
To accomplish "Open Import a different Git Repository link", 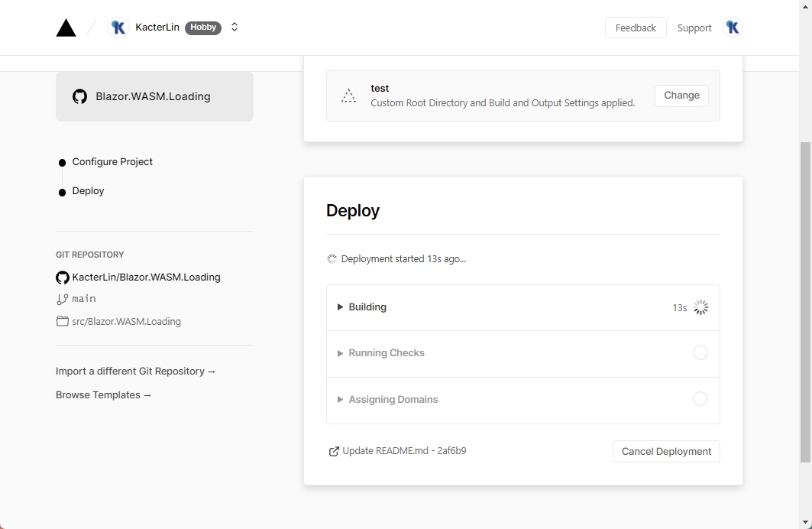I will [x=135, y=372].
